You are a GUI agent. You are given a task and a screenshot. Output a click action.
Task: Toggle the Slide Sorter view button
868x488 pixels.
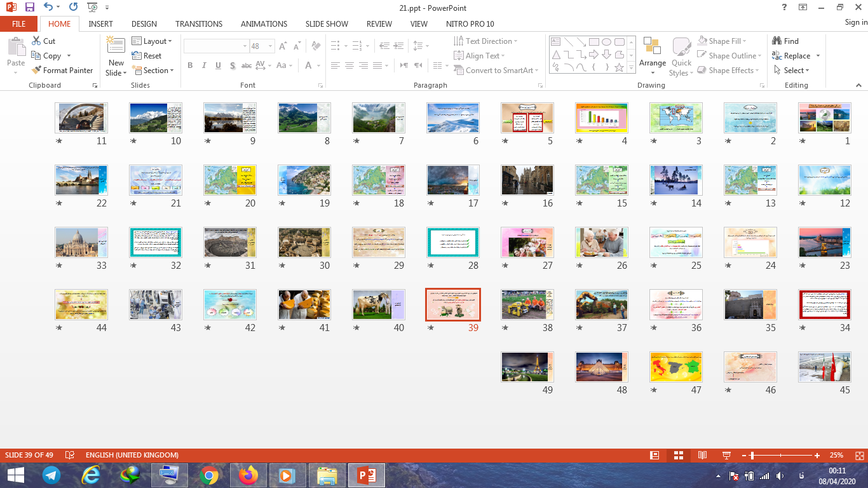[x=678, y=455]
